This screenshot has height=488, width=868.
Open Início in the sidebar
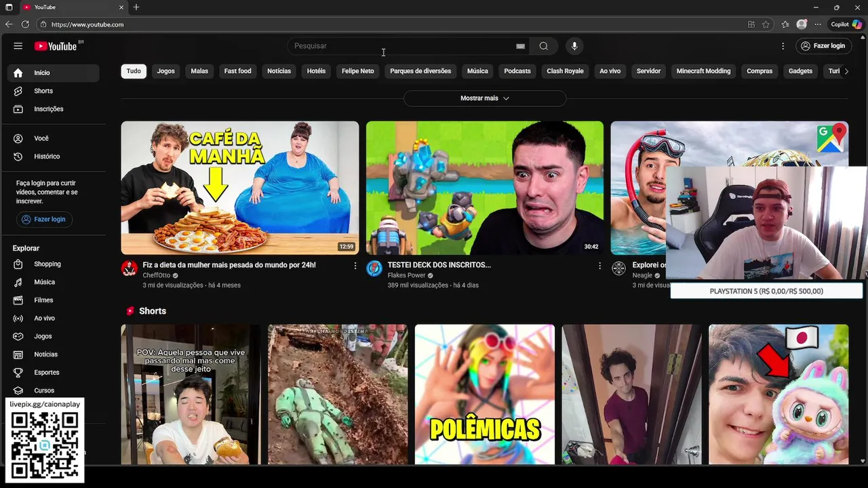coord(53,73)
